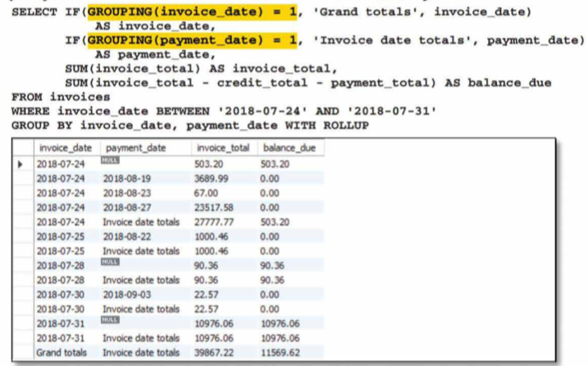Click the invoice_total column header

[222, 148]
